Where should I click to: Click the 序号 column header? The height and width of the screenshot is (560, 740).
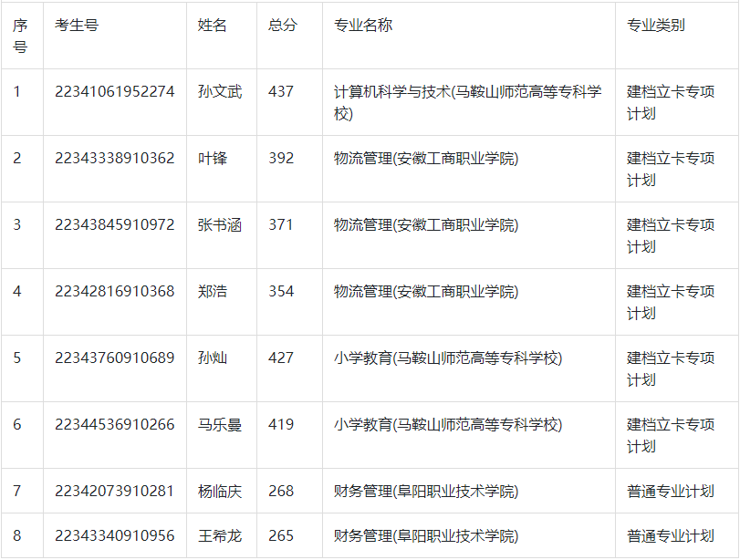[20, 36]
